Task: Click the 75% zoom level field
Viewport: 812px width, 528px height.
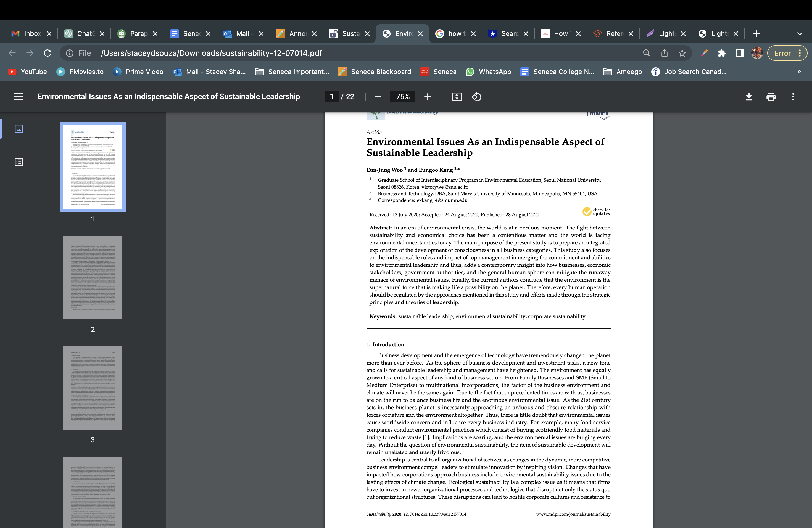Action: click(x=403, y=97)
